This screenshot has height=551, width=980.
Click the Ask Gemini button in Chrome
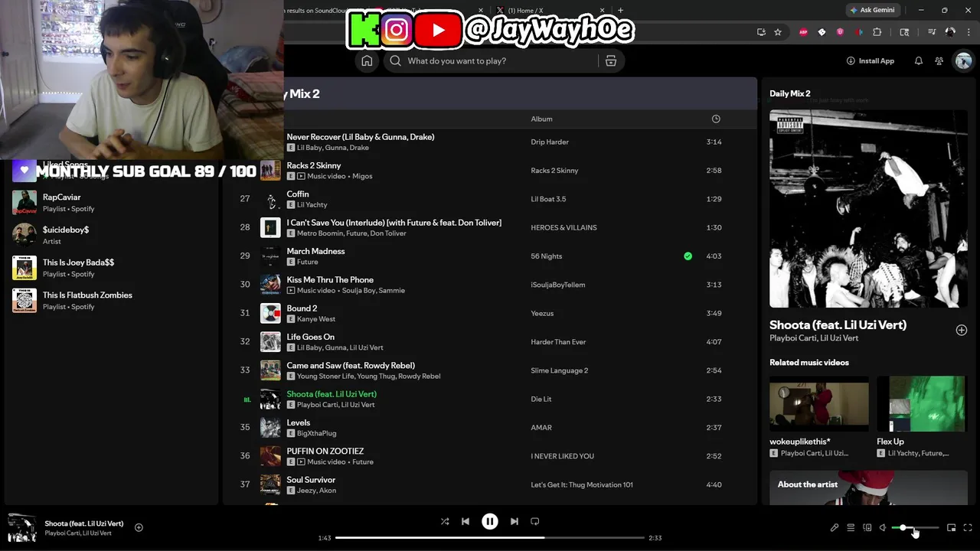coord(872,10)
